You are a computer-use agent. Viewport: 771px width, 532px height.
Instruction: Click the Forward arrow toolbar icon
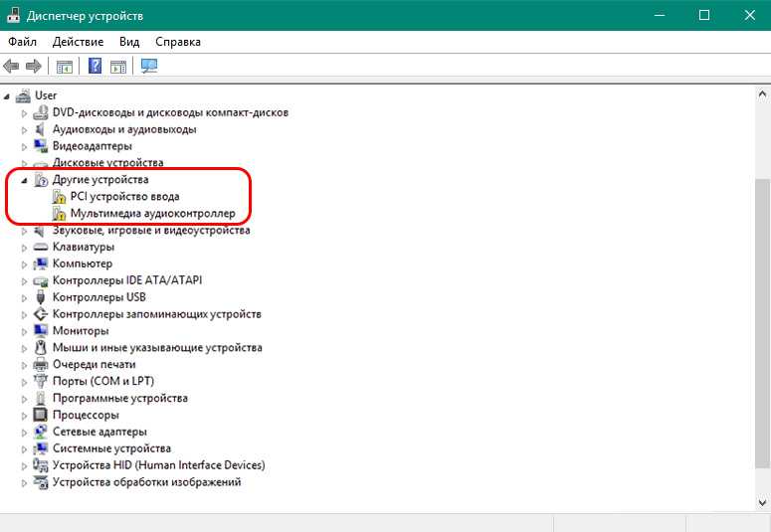(33, 66)
